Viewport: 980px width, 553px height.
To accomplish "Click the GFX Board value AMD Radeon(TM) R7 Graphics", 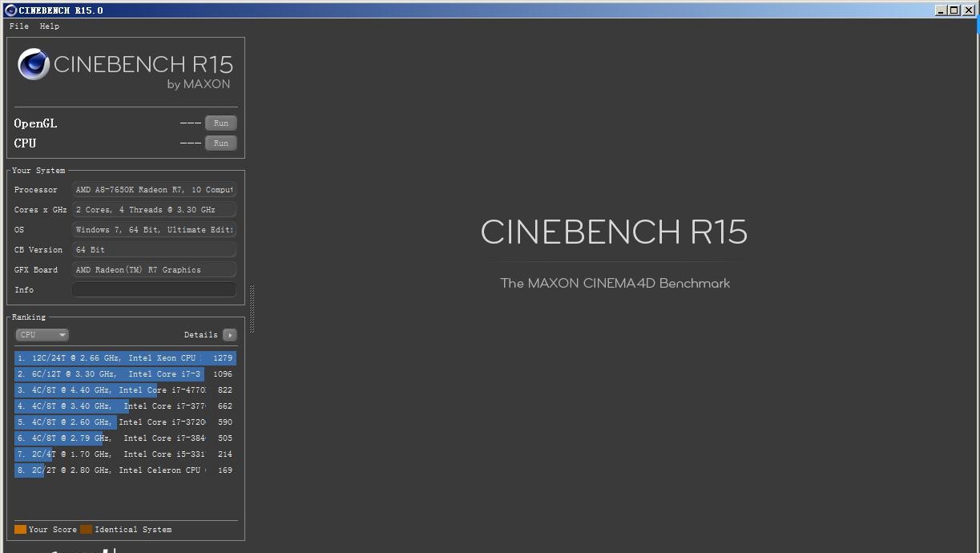I will (x=155, y=270).
